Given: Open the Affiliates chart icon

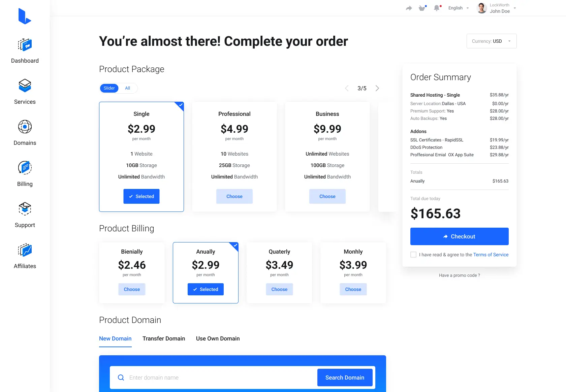Looking at the screenshot, I should [25, 250].
